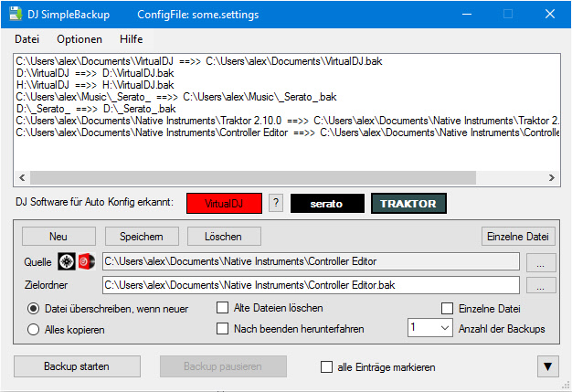The image size is (572, 392).
Task: Enable 'Alte Dateien löschen' checkbox
Action: click(x=223, y=308)
